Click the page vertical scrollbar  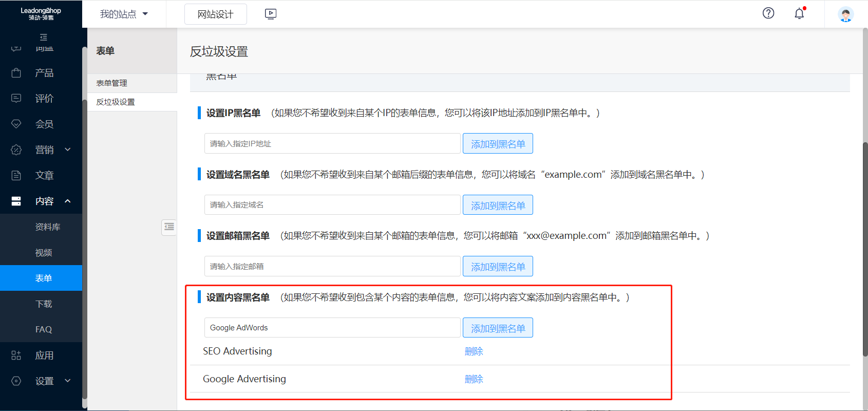click(x=865, y=249)
